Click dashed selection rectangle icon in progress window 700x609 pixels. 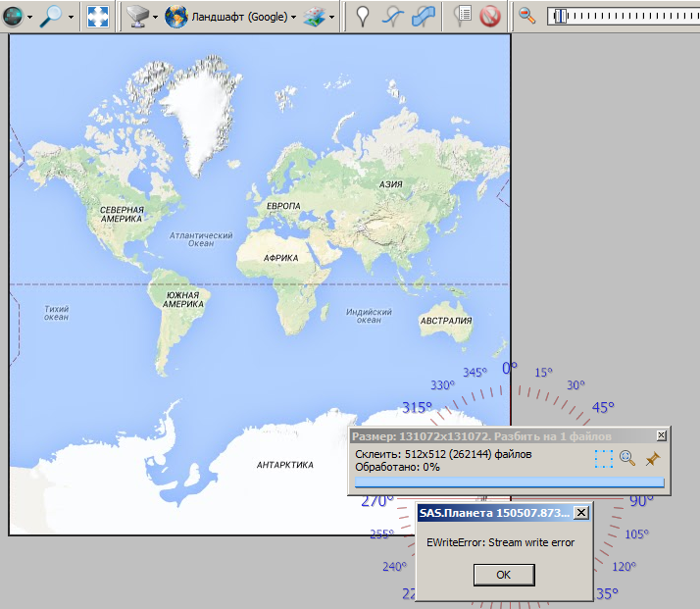(604, 459)
